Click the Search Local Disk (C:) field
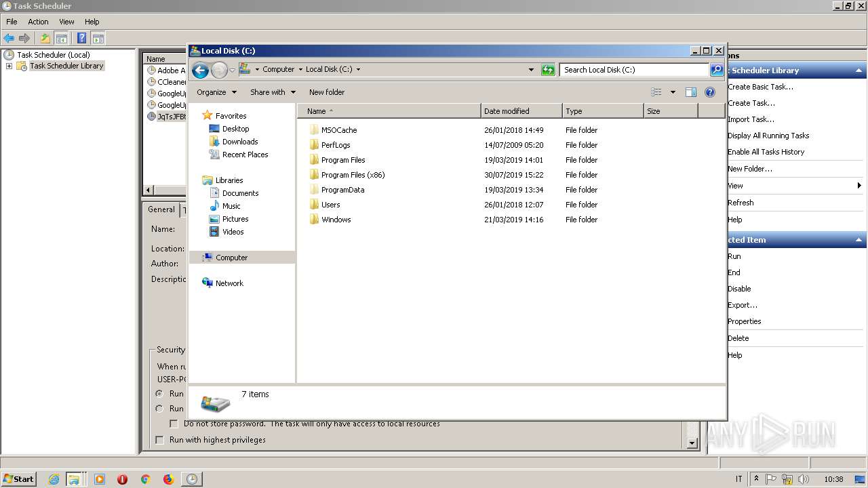The height and width of the screenshot is (488, 868). pos(634,70)
